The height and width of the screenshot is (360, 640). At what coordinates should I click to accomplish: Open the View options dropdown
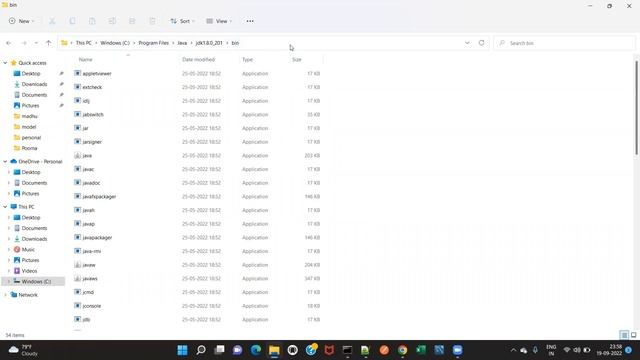(219, 21)
